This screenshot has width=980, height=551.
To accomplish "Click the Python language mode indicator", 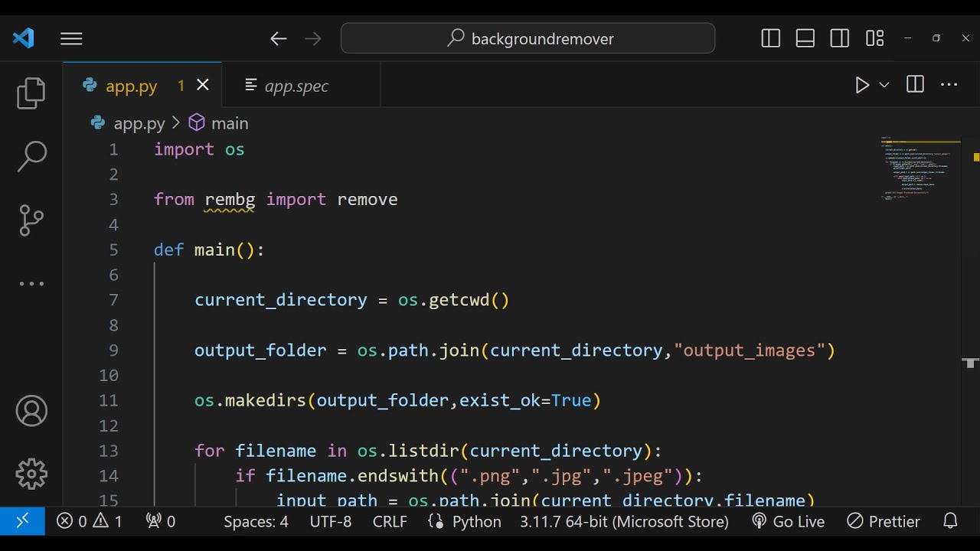I will pyautogui.click(x=465, y=521).
